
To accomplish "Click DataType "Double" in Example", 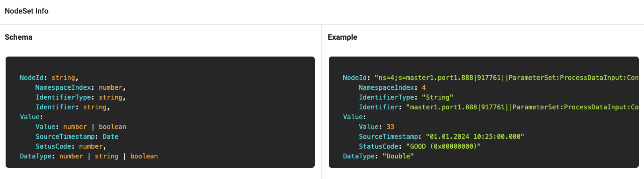I will point(398,156).
